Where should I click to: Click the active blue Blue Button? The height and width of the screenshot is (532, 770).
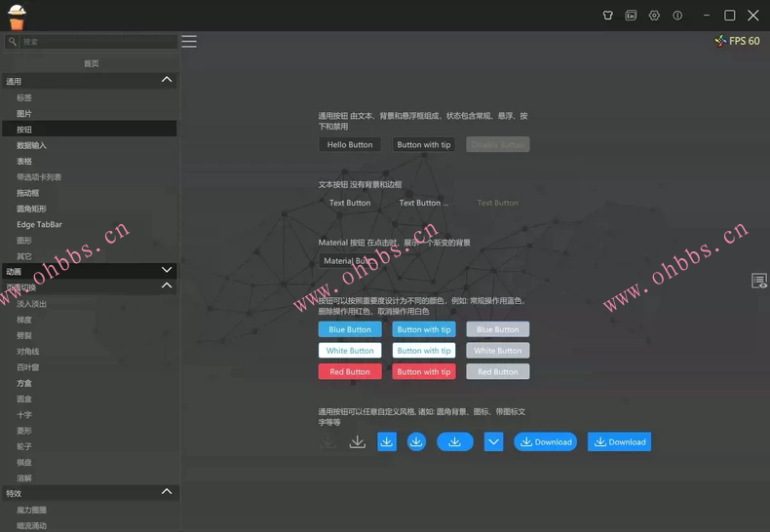(350, 329)
